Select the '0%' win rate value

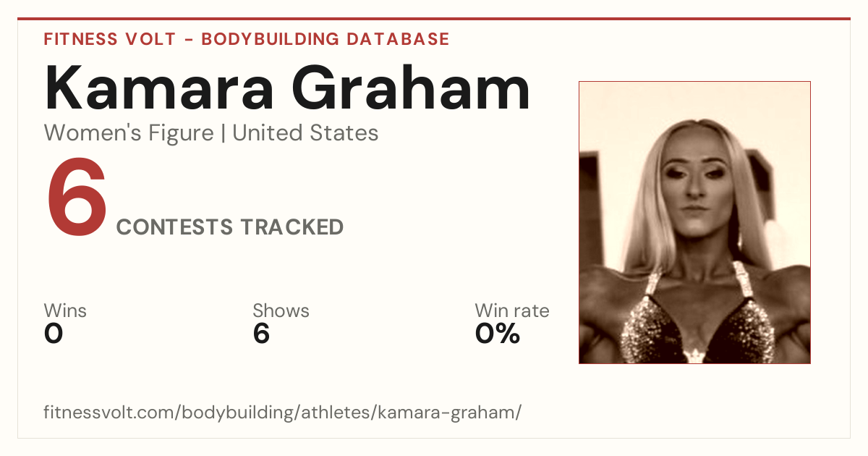pos(498,334)
